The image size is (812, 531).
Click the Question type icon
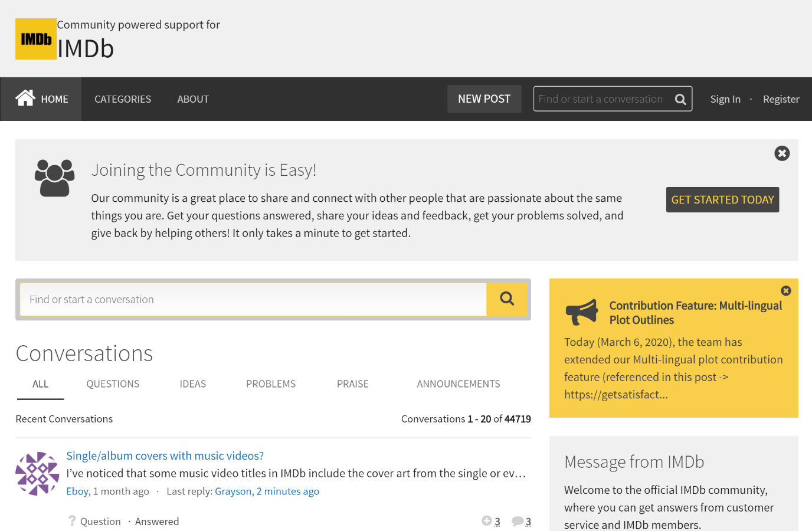tap(72, 520)
